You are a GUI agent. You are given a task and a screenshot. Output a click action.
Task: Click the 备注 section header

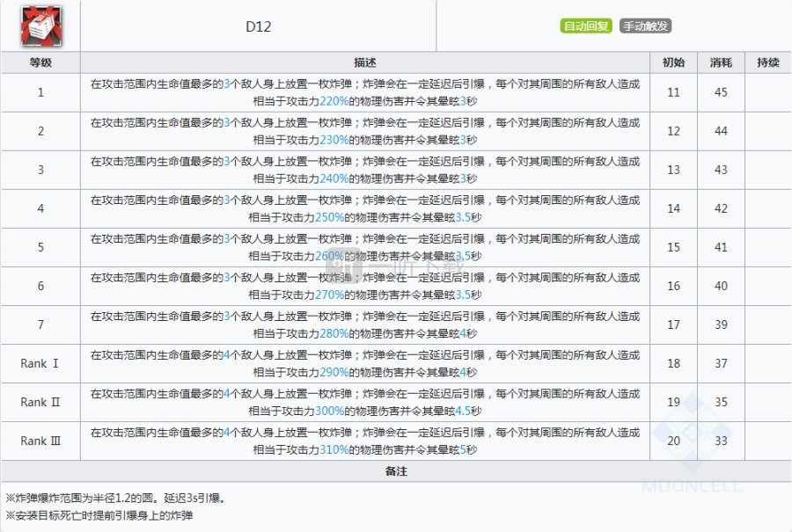coord(396,471)
